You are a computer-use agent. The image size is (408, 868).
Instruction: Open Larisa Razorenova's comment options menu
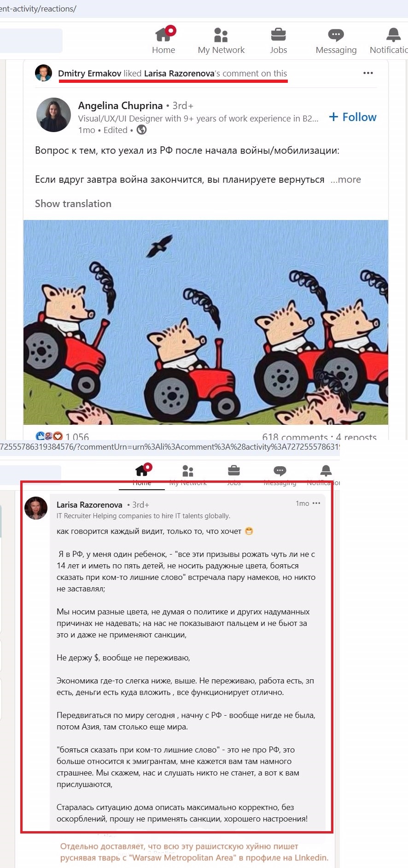click(316, 503)
